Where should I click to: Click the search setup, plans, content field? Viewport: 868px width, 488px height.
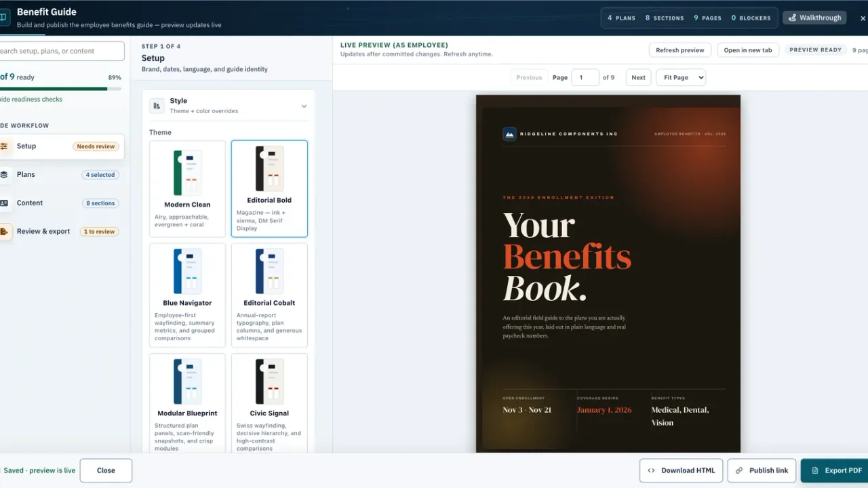click(62, 51)
